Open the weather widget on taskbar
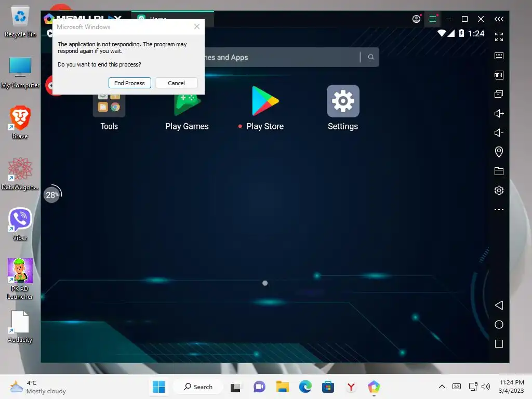The height and width of the screenshot is (399, 532). point(37,387)
